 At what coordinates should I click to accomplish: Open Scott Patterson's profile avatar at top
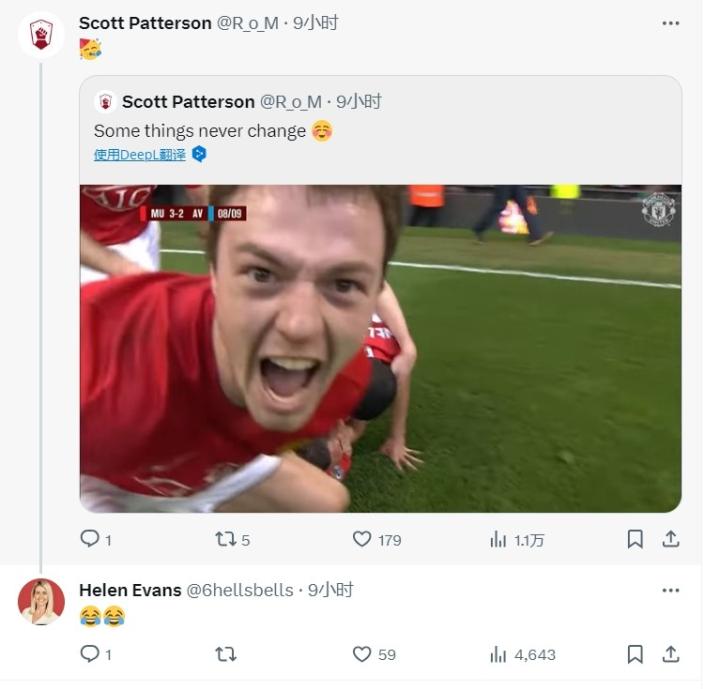[x=41, y=35]
